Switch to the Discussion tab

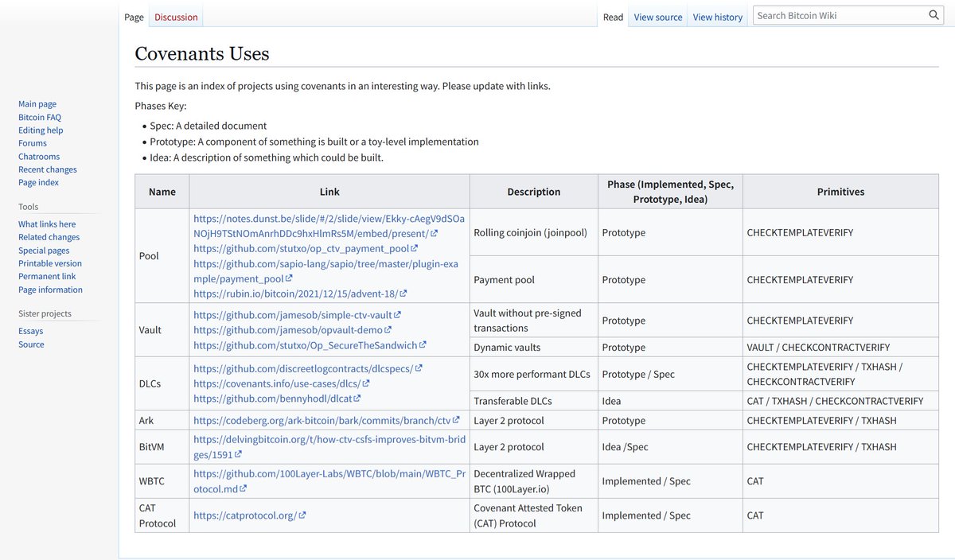(176, 17)
